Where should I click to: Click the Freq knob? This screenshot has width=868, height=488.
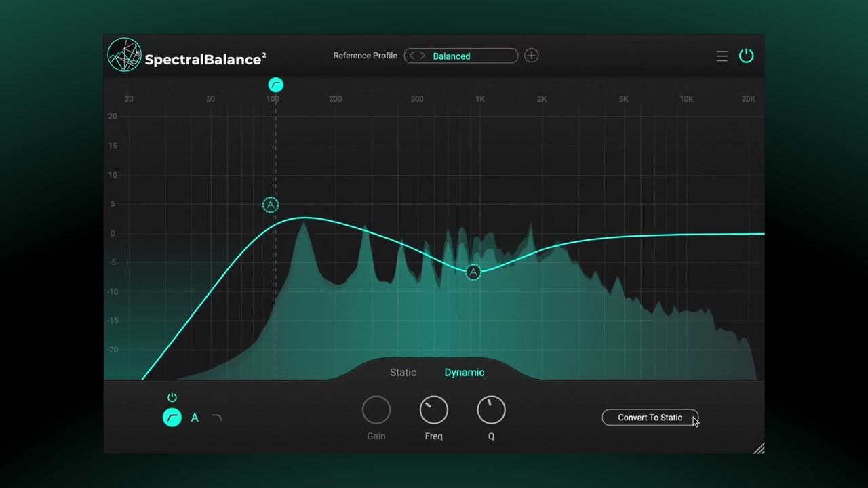pyautogui.click(x=434, y=410)
